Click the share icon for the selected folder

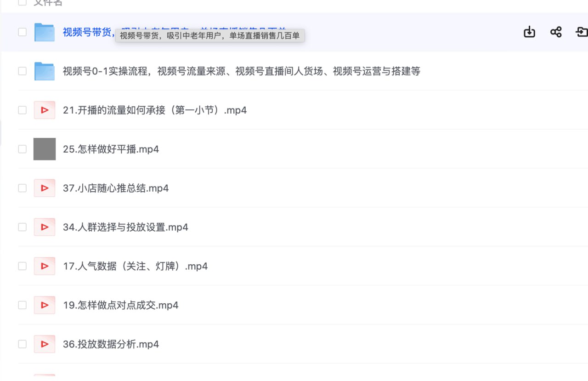click(x=555, y=32)
